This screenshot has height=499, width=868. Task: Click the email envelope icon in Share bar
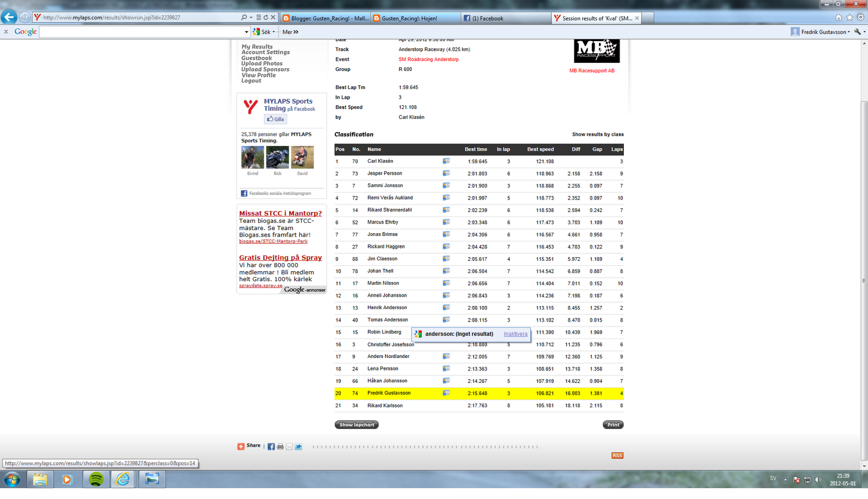pyautogui.click(x=289, y=446)
